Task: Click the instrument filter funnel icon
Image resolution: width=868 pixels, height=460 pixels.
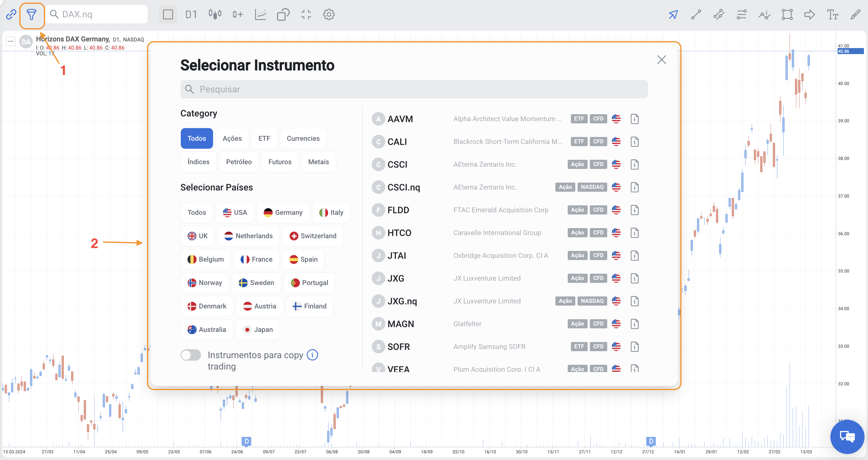Action: pyautogui.click(x=31, y=15)
